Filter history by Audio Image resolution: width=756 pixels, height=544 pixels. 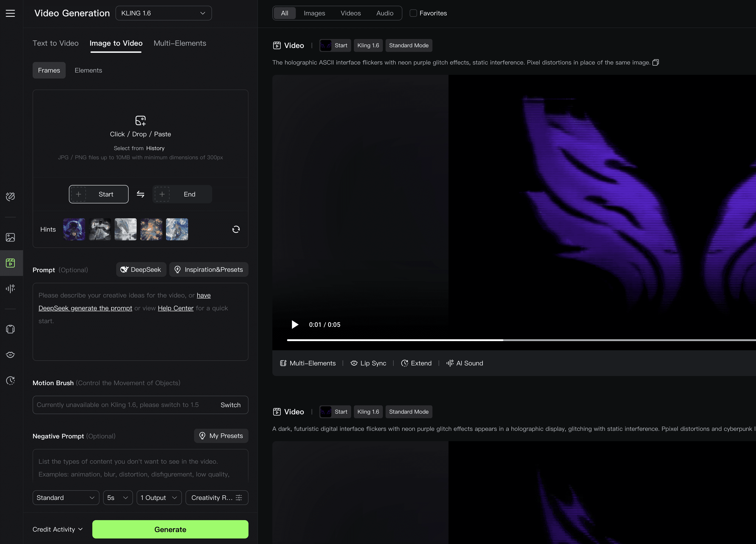click(385, 13)
